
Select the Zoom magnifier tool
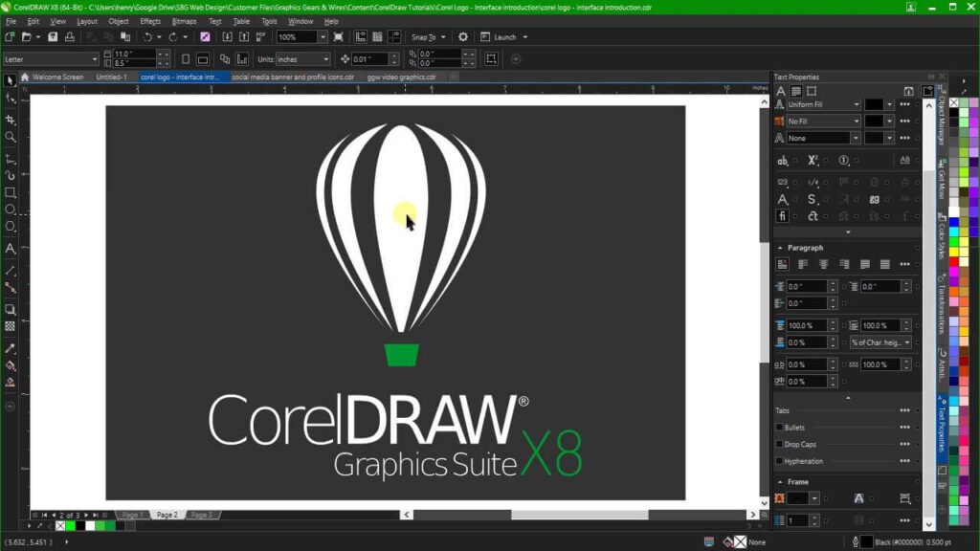[10, 137]
